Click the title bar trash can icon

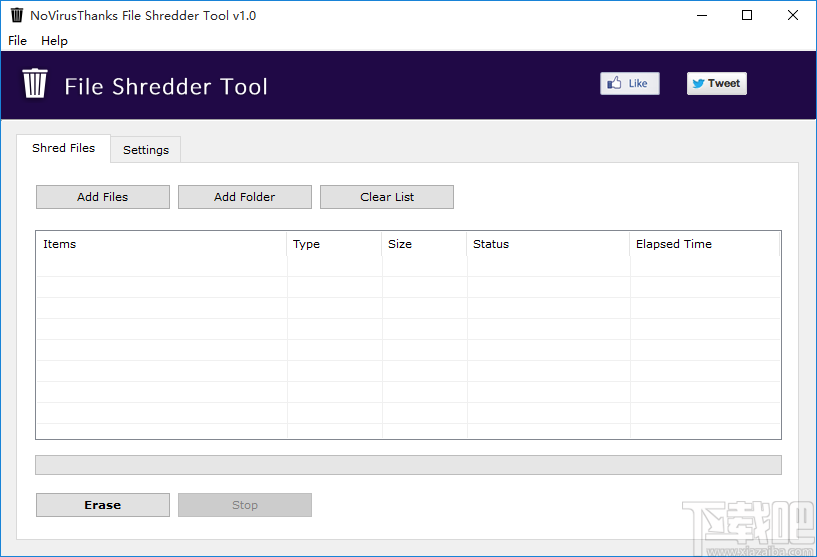point(17,15)
